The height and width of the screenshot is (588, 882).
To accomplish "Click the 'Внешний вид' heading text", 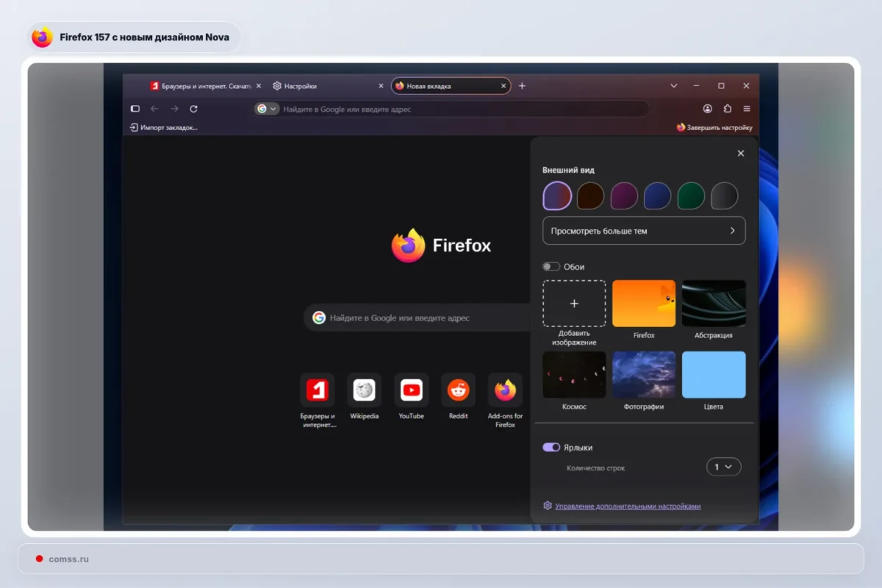I will pyautogui.click(x=568, y=170).
